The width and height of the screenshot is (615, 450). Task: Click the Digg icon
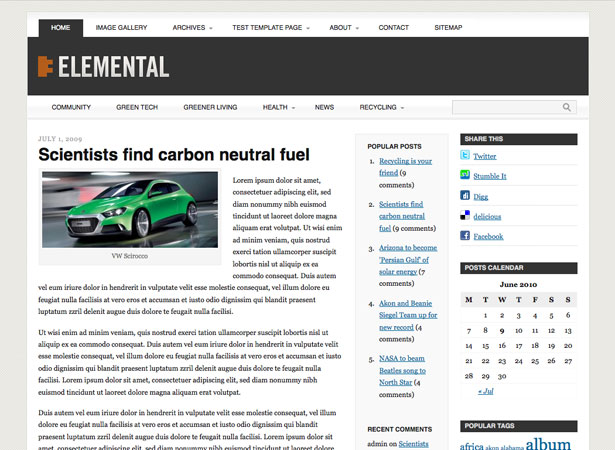tap(465, 195)
